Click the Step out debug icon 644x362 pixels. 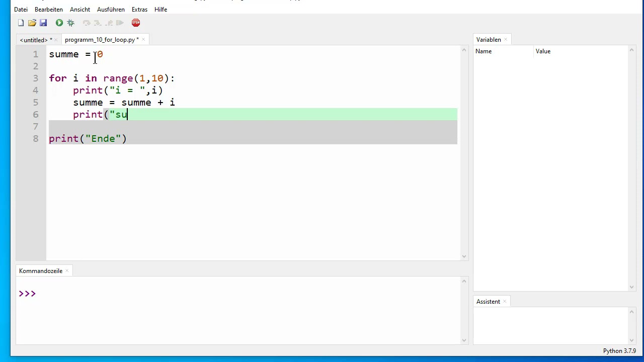click(x=109, y=23)
